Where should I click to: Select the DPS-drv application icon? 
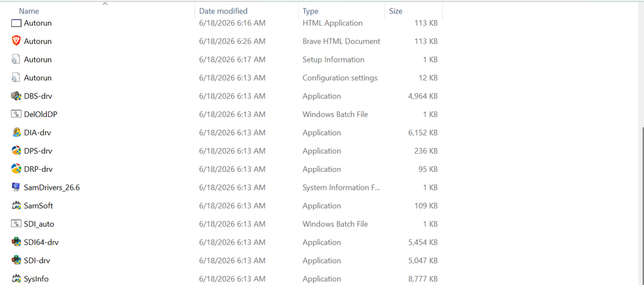tap(16, 151)
